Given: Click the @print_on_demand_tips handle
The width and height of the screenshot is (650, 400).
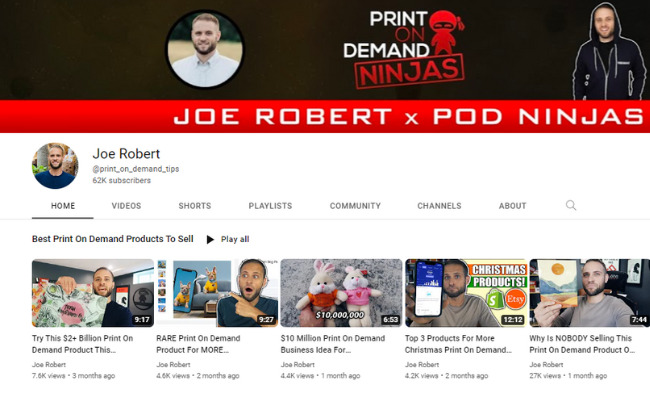Looking at the screenshot, I should [136, 169].
